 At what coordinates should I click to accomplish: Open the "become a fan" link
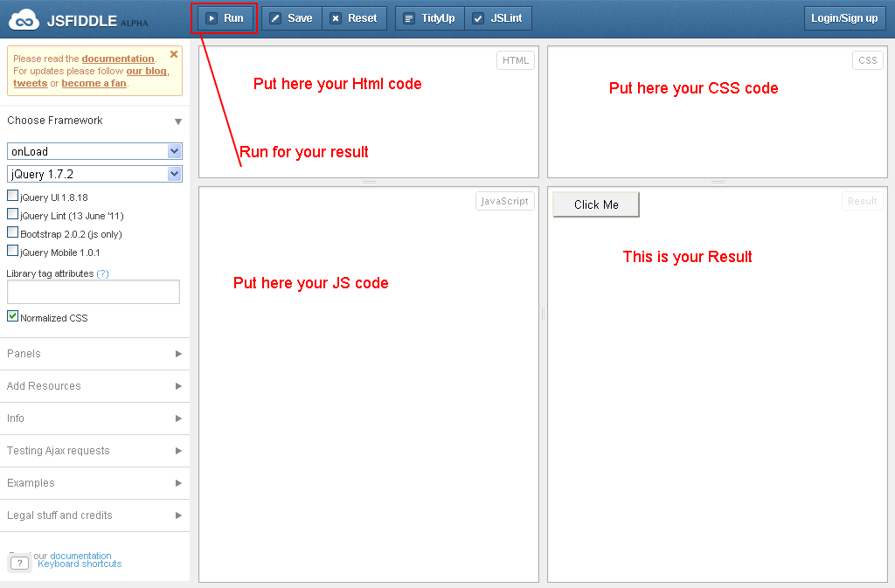coord(94,83)
